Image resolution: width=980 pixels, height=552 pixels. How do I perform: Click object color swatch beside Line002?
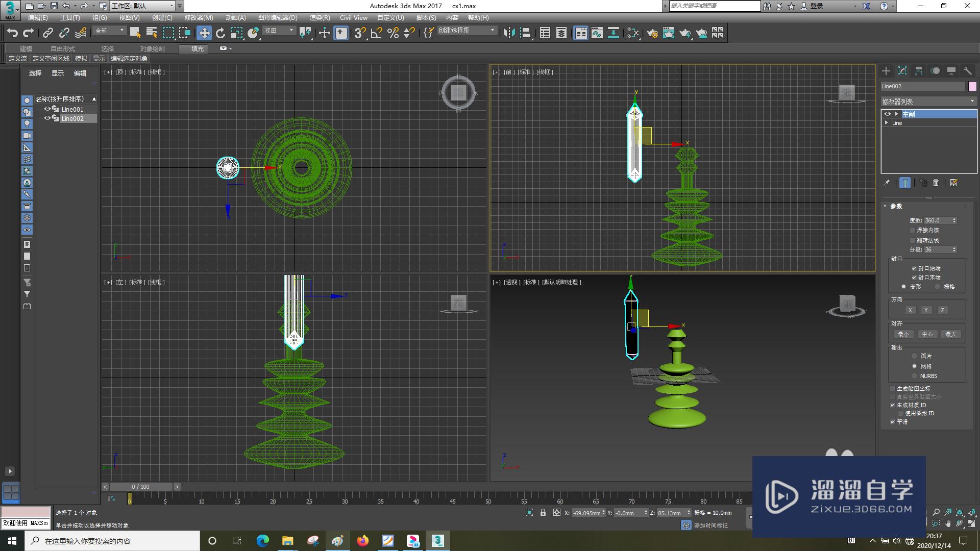tap(972, 86)
